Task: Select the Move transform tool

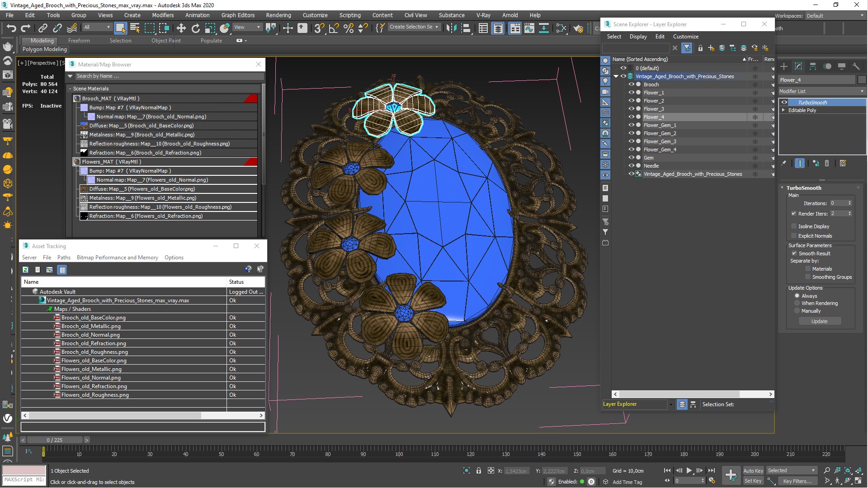Action: click(181, 28)
